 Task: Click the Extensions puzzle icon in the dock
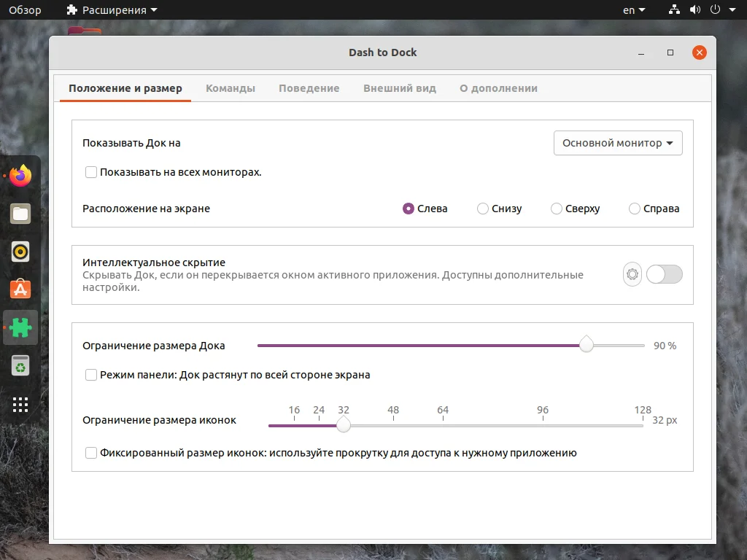pyautogui.click(x=20, y=327)
